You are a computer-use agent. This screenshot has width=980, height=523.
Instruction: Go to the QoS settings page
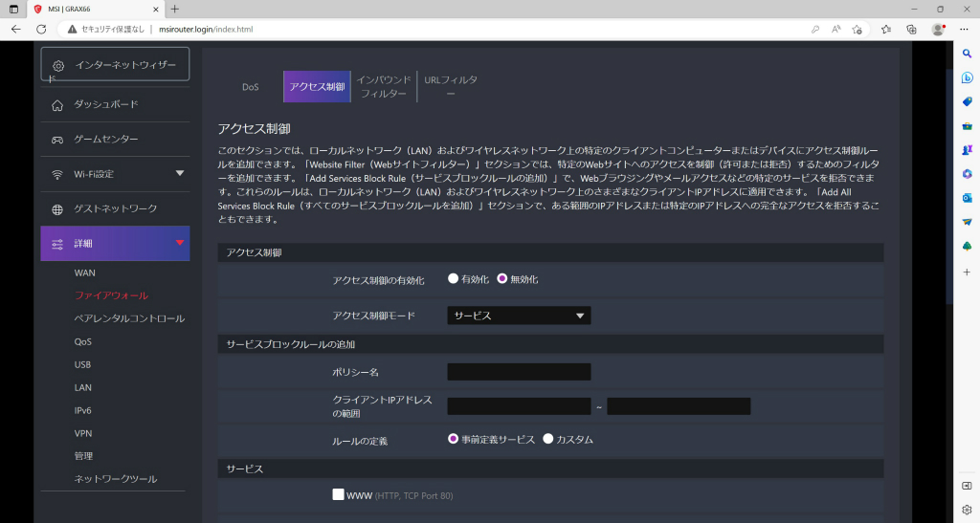(82, 341)
